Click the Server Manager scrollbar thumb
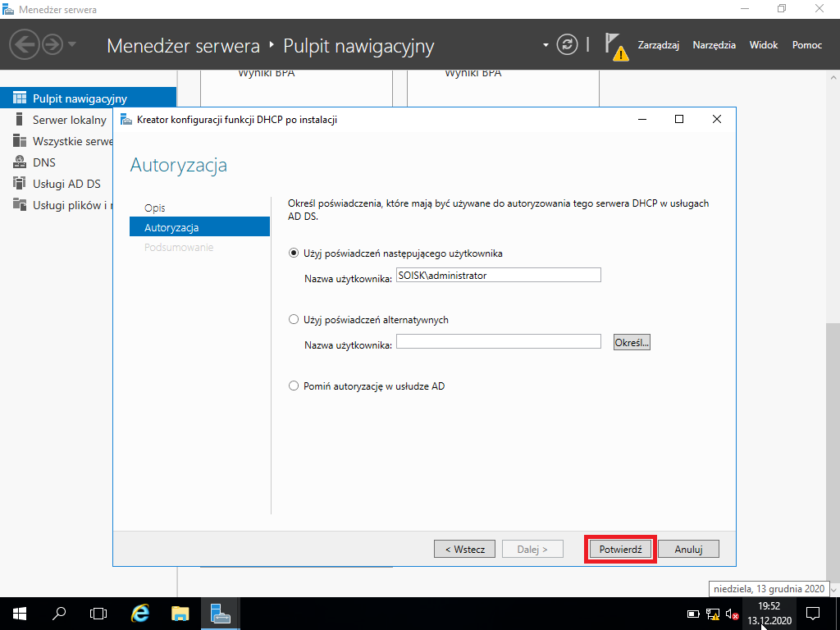Viewport: 840px width, 630px height. point(833,453)
